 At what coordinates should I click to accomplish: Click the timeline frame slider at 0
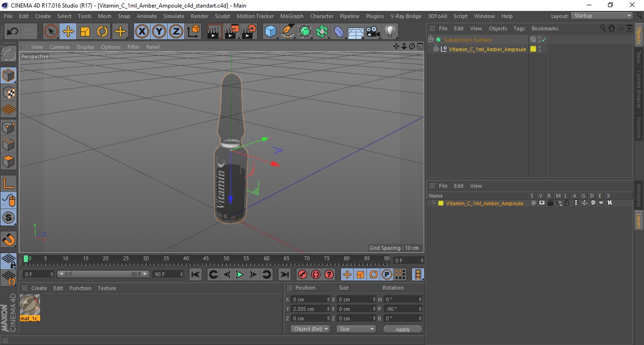pyautogui.click(x=26, y=259)
